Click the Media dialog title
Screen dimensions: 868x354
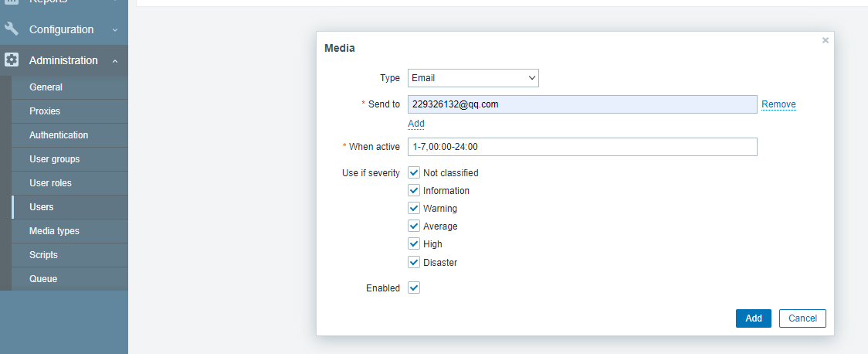339,48
